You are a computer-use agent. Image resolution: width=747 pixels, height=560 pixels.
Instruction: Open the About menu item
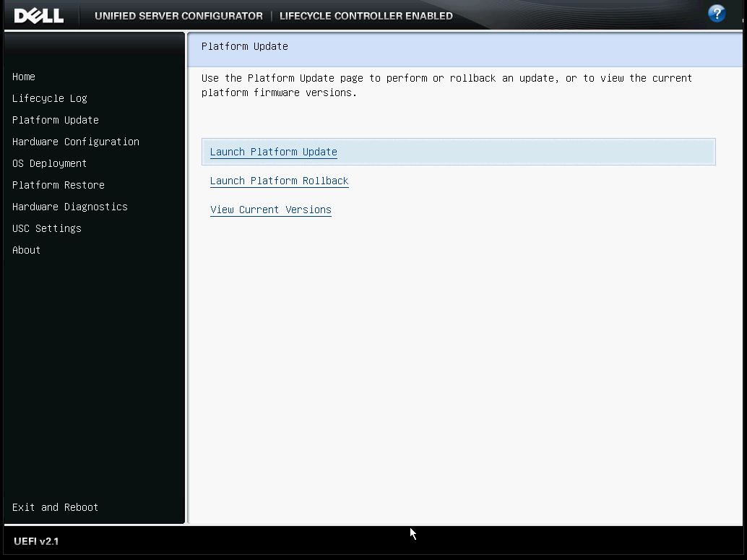pyautogui.click(x=26, y=250)
